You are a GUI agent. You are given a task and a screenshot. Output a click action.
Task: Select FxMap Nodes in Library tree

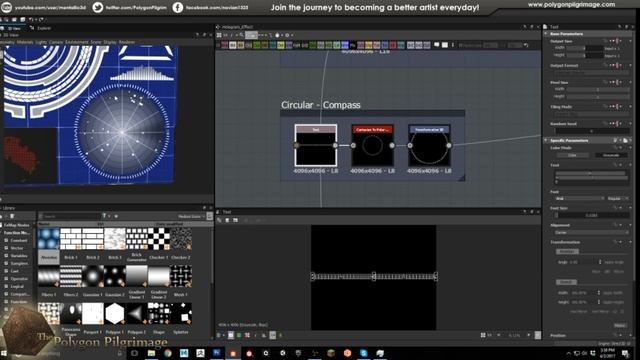point(16,225)
